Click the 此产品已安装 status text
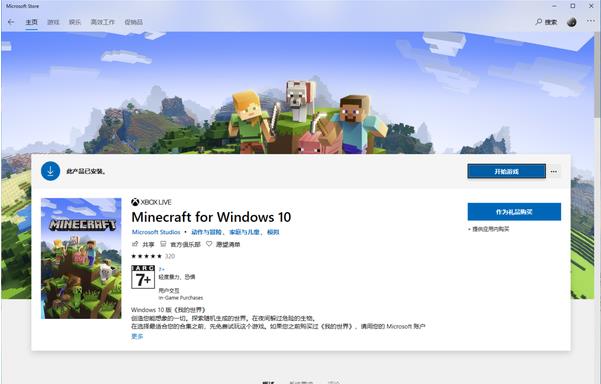The width and height of the screenshot is (601, 384). click(86, 171)
